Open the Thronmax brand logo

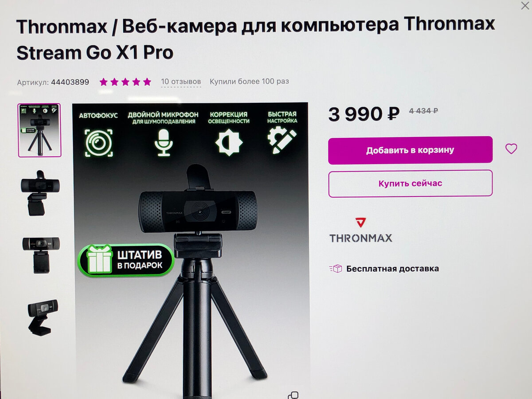[x=361, y=230]
